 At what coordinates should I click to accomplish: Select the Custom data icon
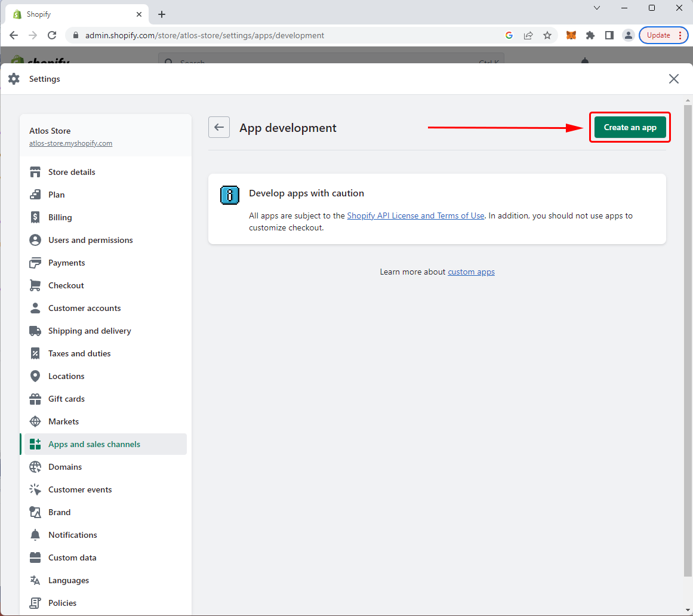point(35,558)
